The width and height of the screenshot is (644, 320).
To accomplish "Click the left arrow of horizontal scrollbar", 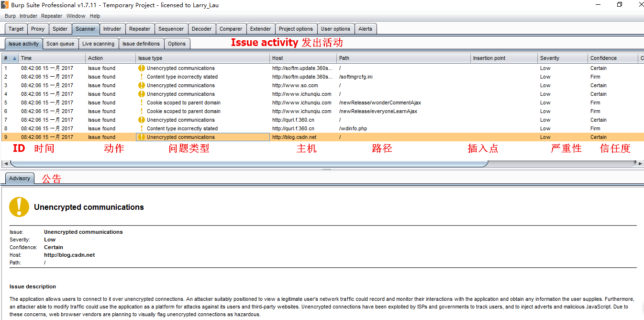I will click(x=5, y=163).
